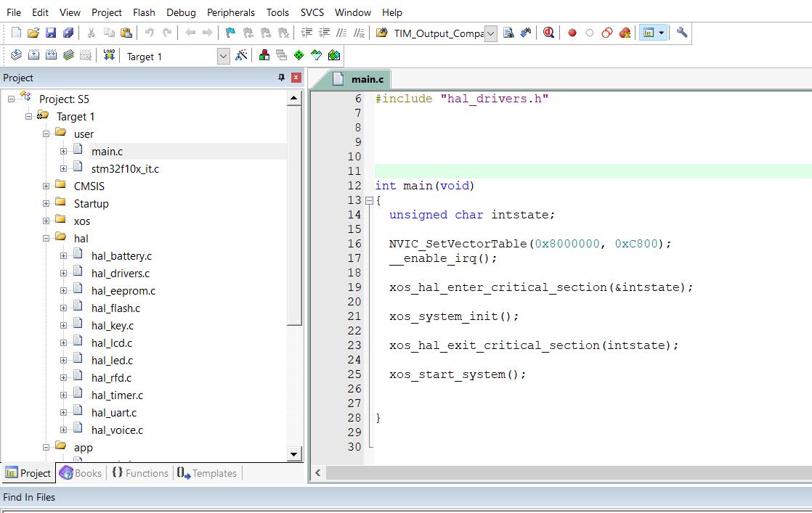Viewport: 812px width, 513px height.
Task: Open the Flash menu
Action: (x=144, y=12)
